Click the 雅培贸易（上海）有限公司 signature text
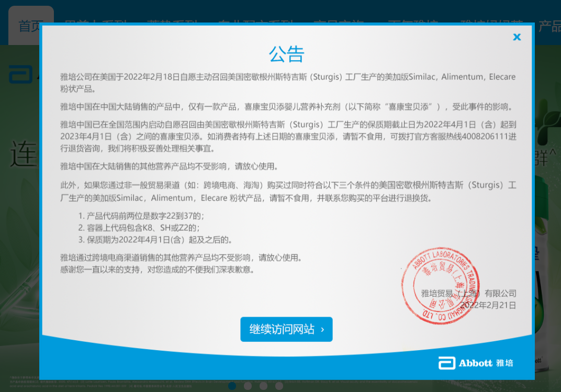 pyautogui.click(x=469, y=293)
